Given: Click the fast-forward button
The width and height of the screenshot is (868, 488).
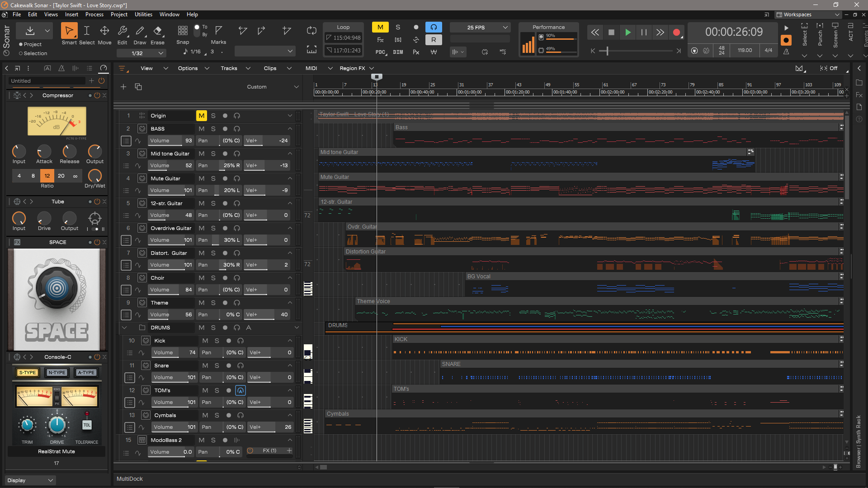Looking at the screenshot, I should [660, 32].
